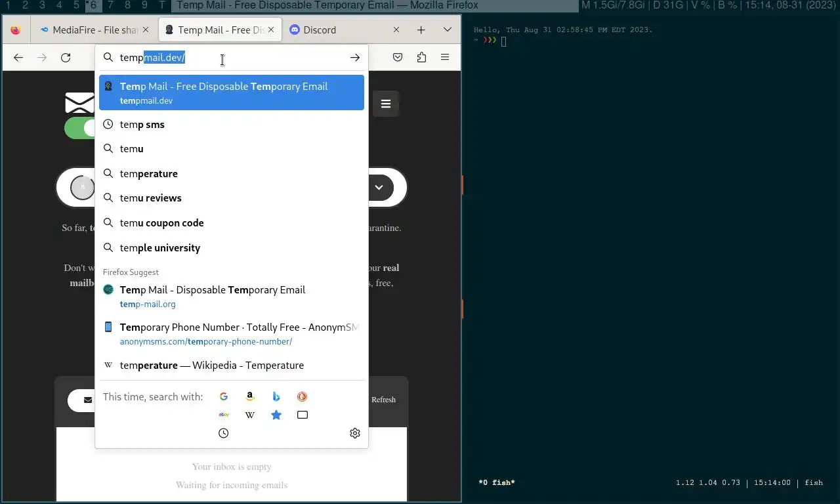Expand the dark chevron dropdown on page
The height and width of the screenshot is (504, 840).
click(x=379, y=188)
